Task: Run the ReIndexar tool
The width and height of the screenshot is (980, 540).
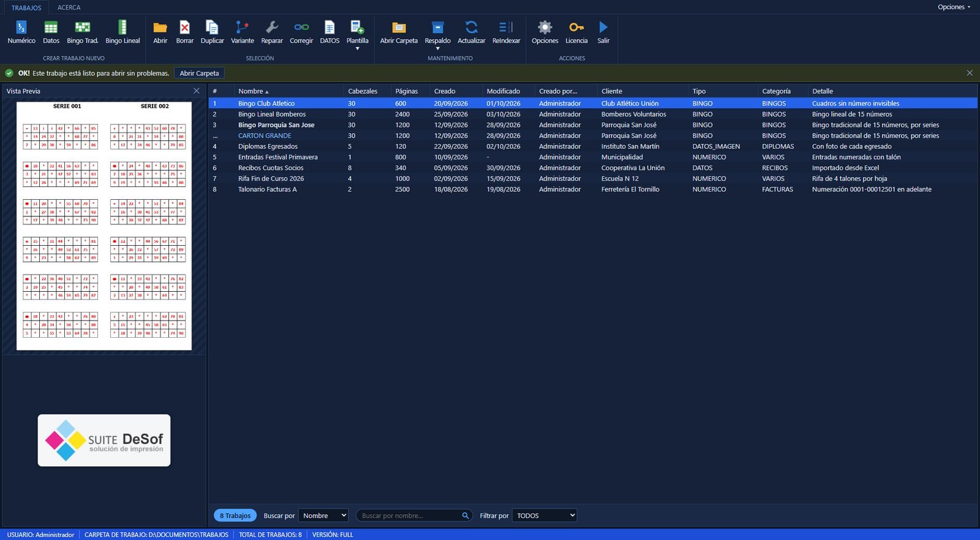Action: (x=506, y=32)
